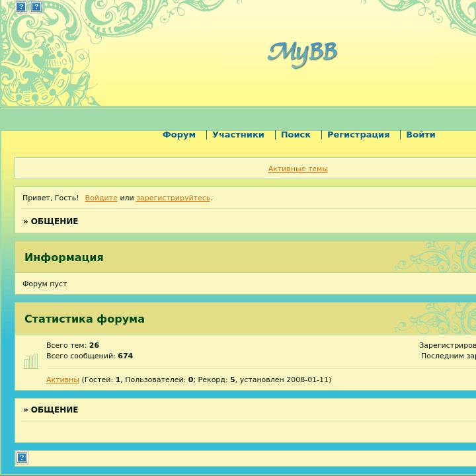Click the Статистика форума section header
Image resolution: width=476 pixels, height=476 pixels.
(x=85, y=319)
